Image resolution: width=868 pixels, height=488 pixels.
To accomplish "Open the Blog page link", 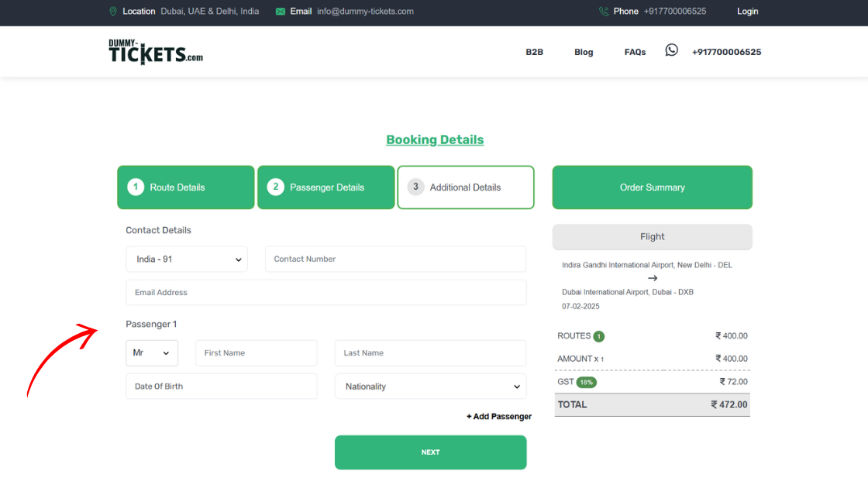I will click(584, 52).
